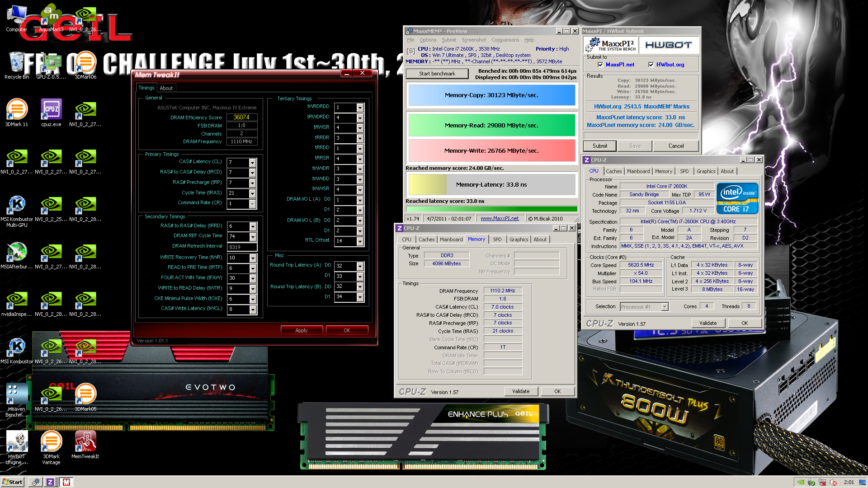This screenshot has width=868, height=488.
Task: Click the DRAM Efficiency Score field
Action: click(x=242, y=117)
